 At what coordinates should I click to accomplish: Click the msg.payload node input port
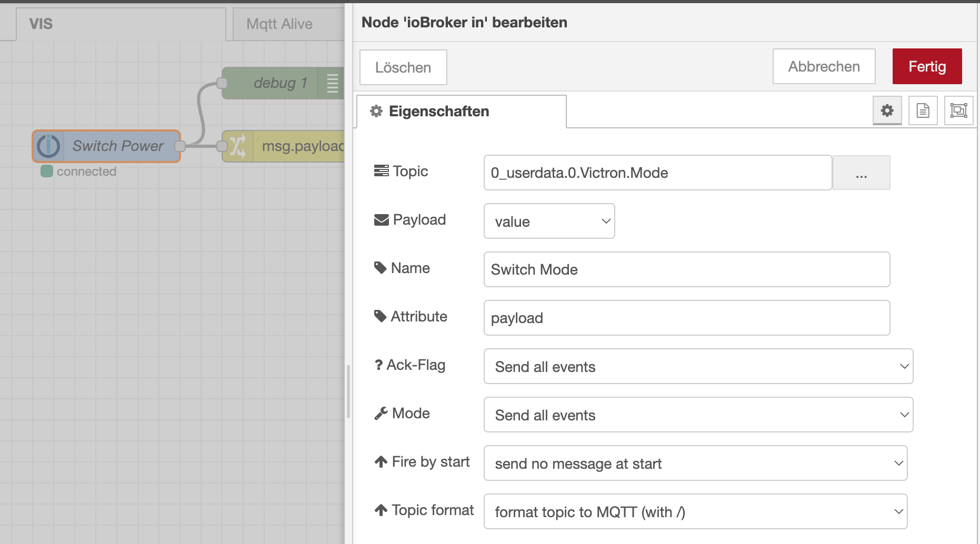point(222,146)
